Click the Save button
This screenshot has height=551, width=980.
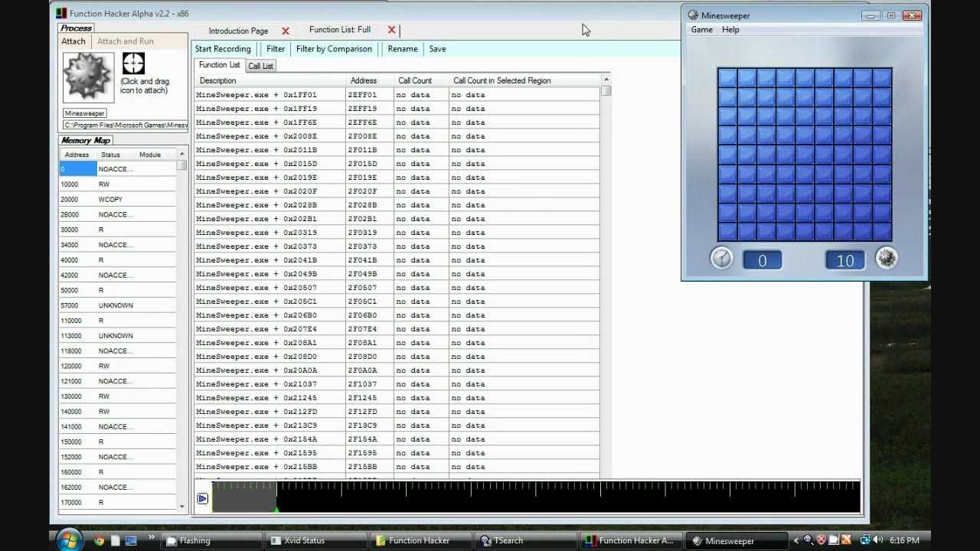(437, 49)
